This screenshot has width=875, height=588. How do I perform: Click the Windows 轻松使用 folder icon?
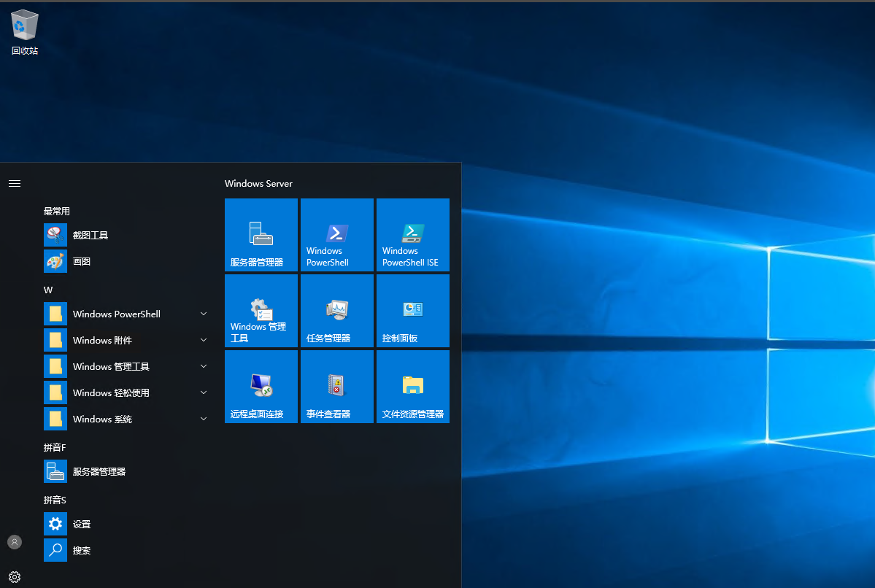tap(55, 392)
